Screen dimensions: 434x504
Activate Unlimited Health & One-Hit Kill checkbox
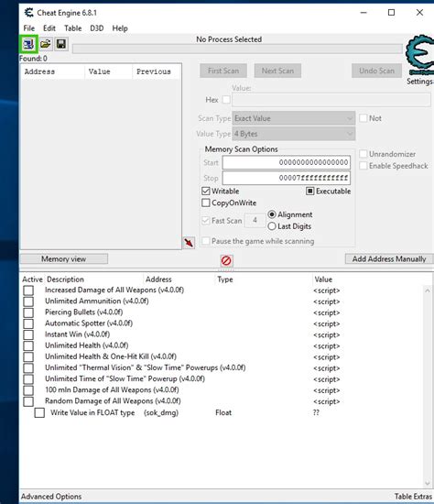coord(28,357)
